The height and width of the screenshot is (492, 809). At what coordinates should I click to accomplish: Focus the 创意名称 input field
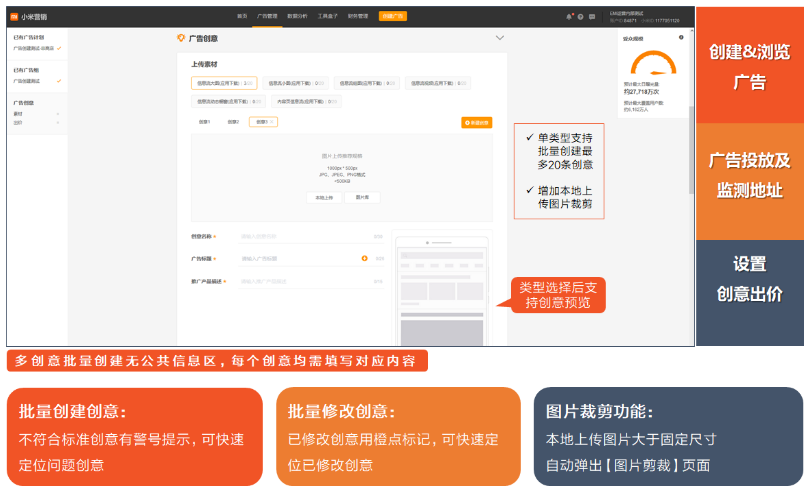[311, 236]
